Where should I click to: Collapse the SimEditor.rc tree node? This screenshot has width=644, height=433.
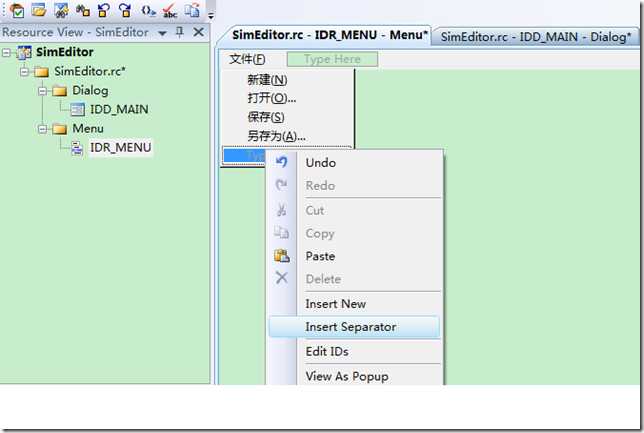coord(24,71)
